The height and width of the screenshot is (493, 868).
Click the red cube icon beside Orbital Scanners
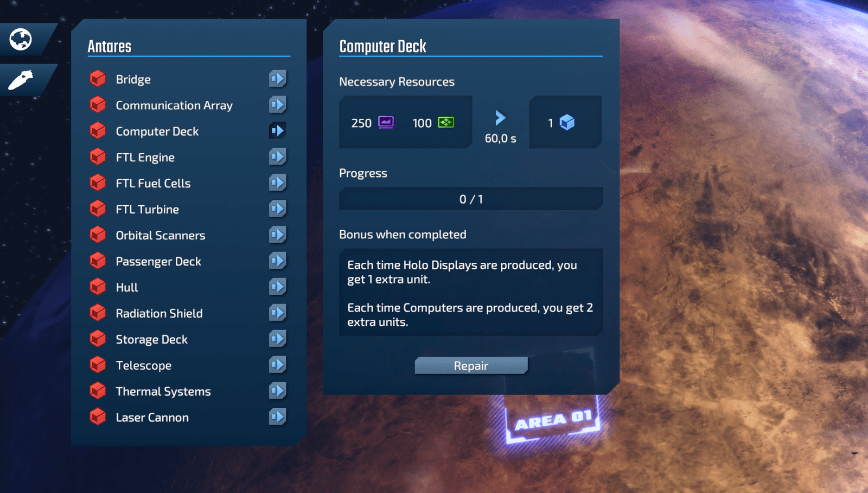[98, 235]
